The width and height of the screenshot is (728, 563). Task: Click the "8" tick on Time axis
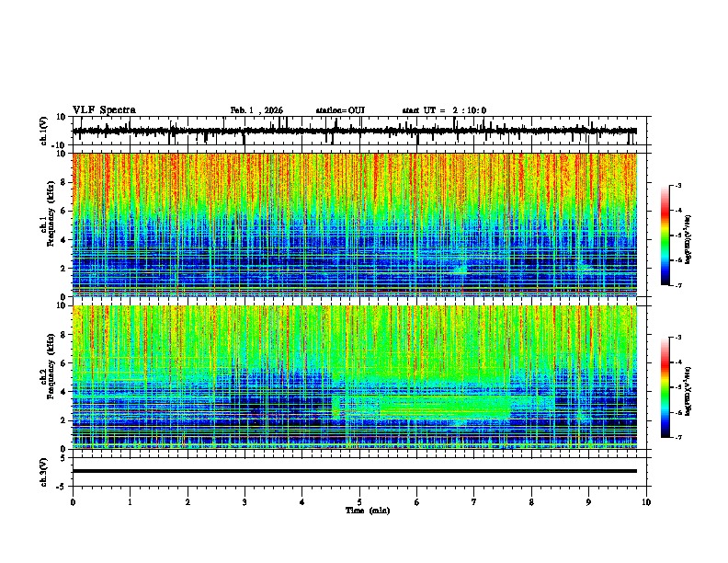[x=531, y=502]
